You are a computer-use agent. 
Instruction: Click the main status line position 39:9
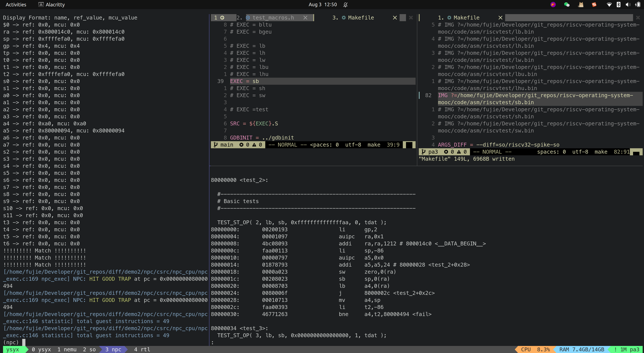tap(393, 145)
